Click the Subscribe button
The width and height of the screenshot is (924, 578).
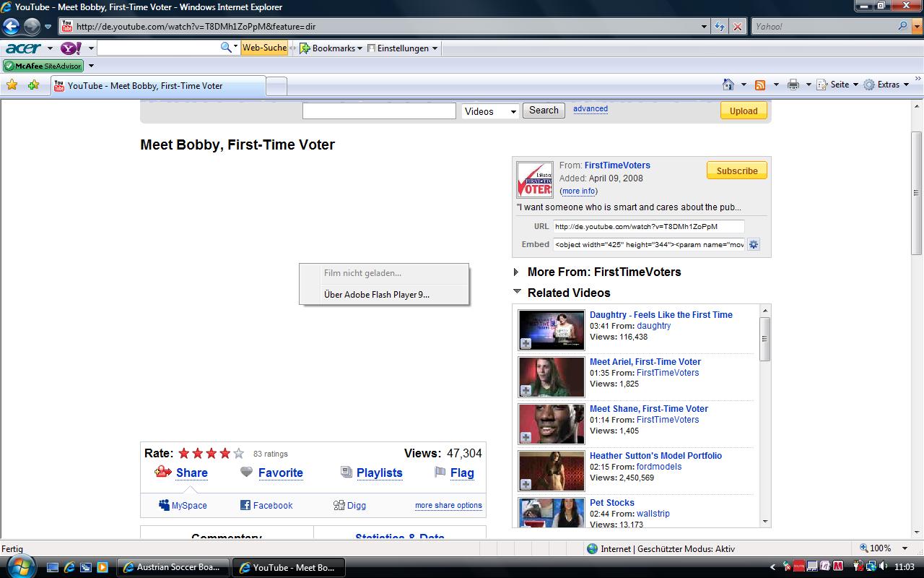pos(737,171)
